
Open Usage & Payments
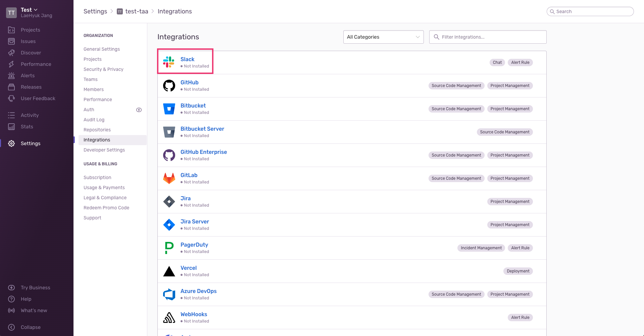pyautogui.click(x=104, y=187)
